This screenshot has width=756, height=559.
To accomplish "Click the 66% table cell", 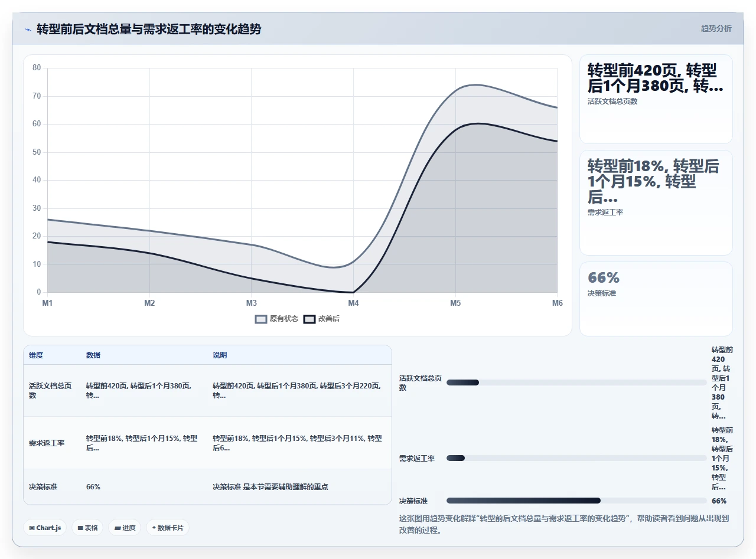I will click(x=144, y=487).
